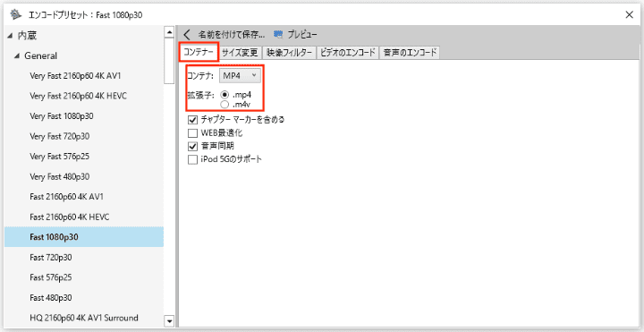Click the scroll-down arrow of preset list
The height and width of the screenshot is (332, 644).
click(x=169, y=320)
